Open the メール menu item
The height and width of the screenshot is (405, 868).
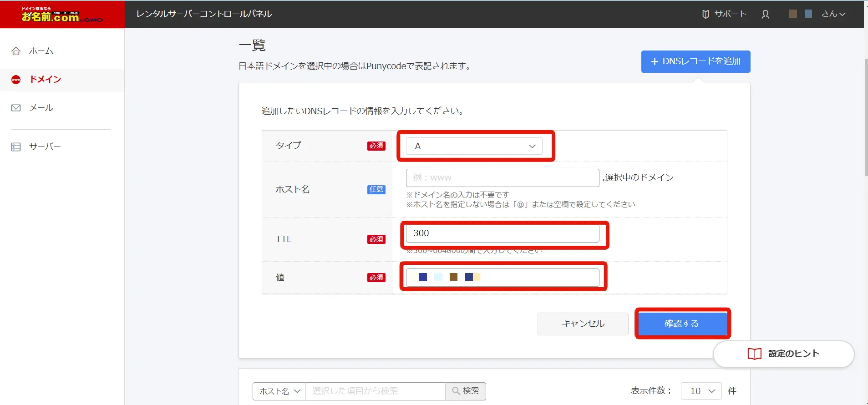41,108
